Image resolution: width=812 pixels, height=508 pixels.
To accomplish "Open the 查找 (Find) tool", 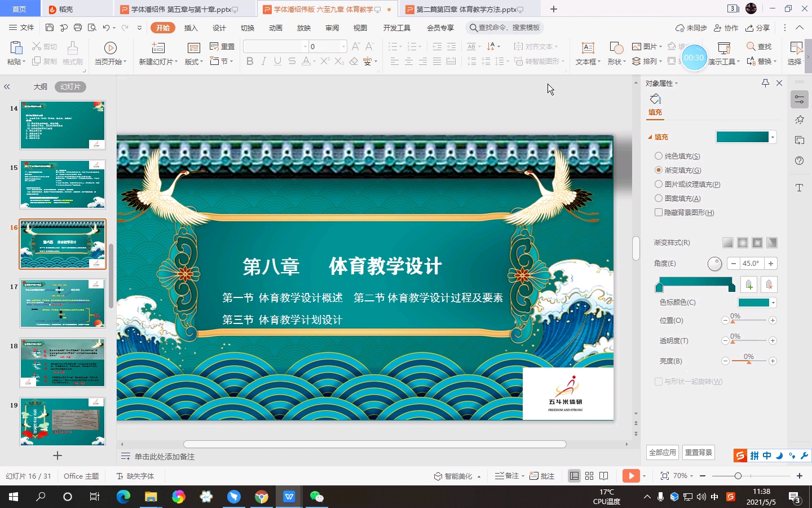I will pyautogui.click(x=761, y=46).
